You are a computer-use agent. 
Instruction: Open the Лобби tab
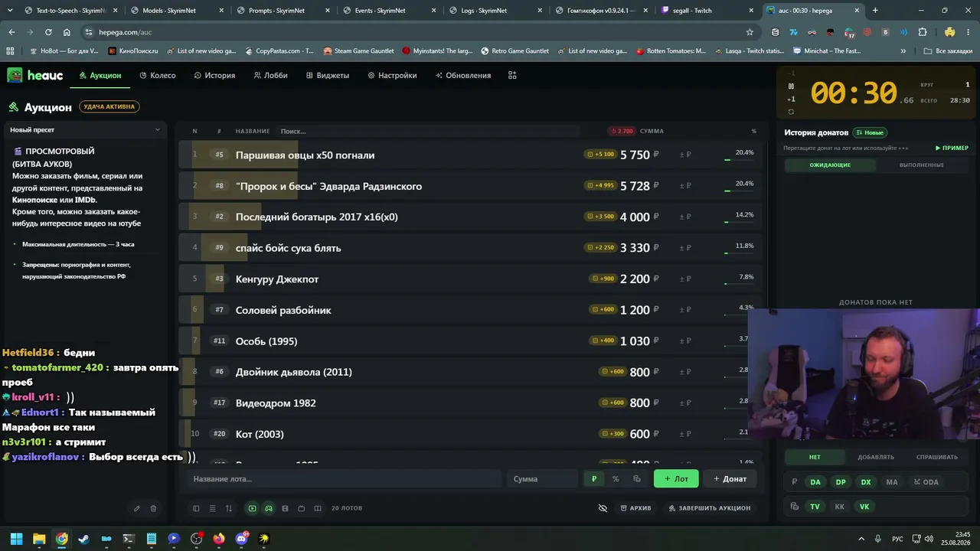pos(270,75)
